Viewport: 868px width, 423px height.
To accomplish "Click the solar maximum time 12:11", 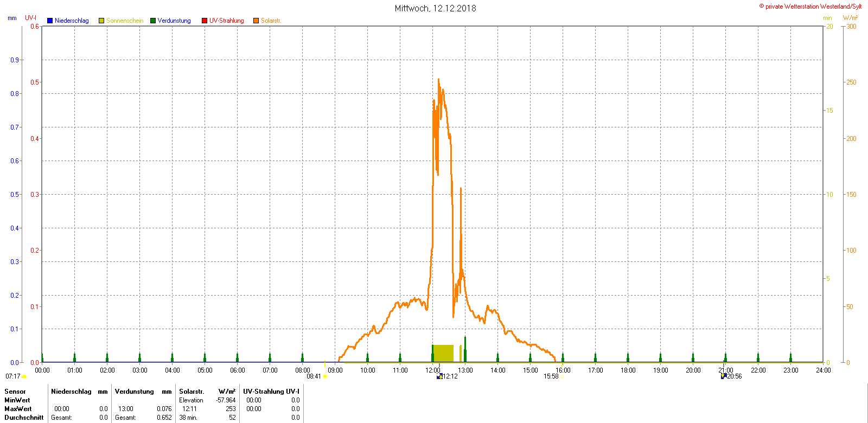I will [189, 409].
